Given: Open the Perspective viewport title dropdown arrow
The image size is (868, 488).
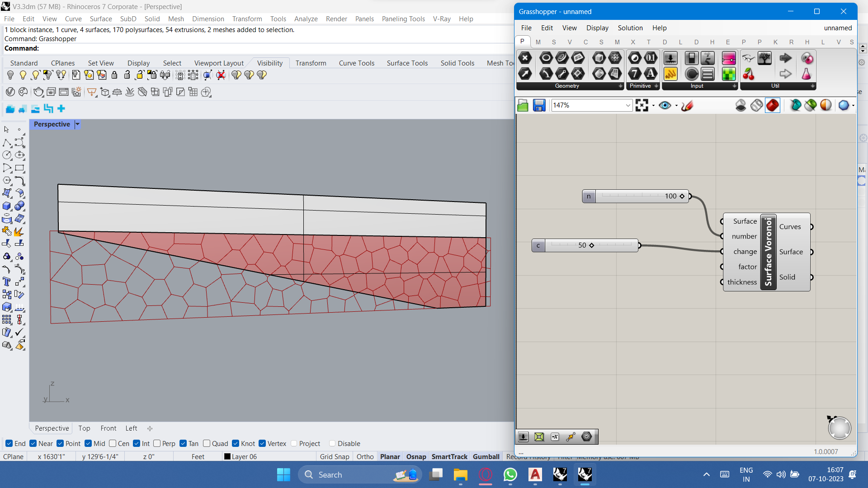Looking at the screenshot, I should [77, 124].
